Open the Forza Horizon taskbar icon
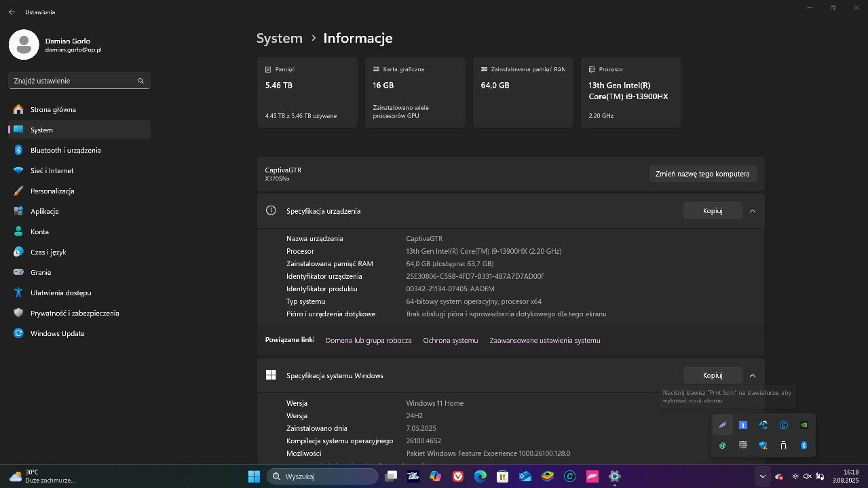868x488 pixels. pos(592,476)
